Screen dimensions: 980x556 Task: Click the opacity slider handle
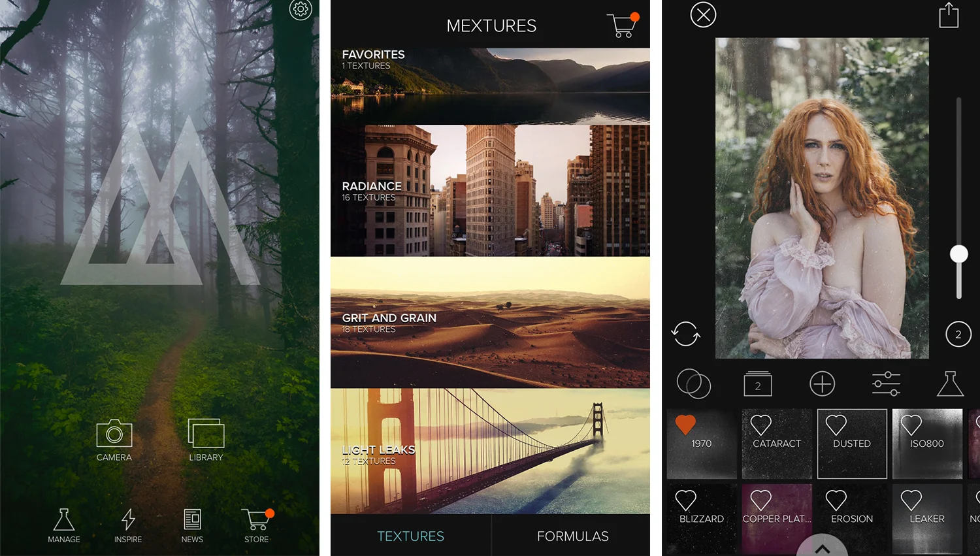(958, 253)
